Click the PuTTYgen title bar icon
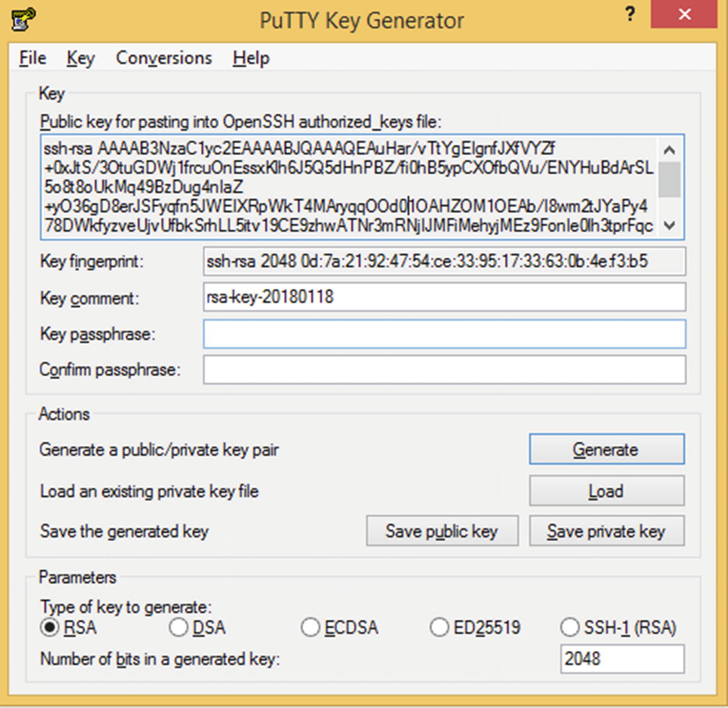This screenshot has width=728, height=708. 24,20
